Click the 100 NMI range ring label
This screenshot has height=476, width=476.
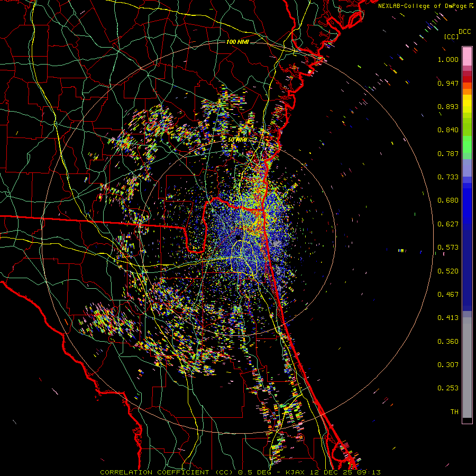click(237, 42)
